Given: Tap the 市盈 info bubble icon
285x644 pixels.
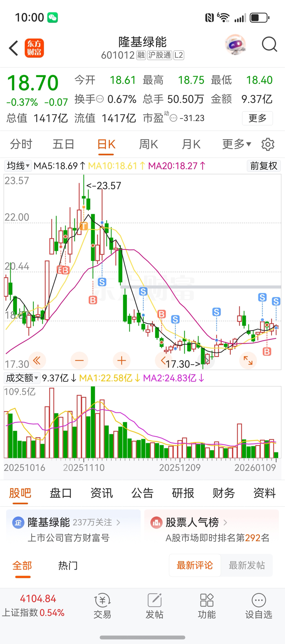Looking at the screenshot, I should pos(173,118).
